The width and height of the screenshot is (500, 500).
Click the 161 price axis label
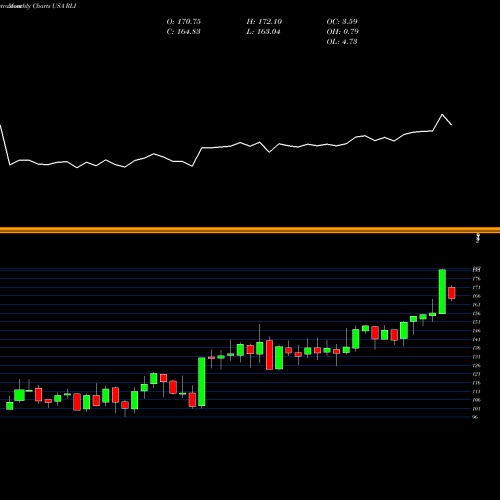[477, 305]
